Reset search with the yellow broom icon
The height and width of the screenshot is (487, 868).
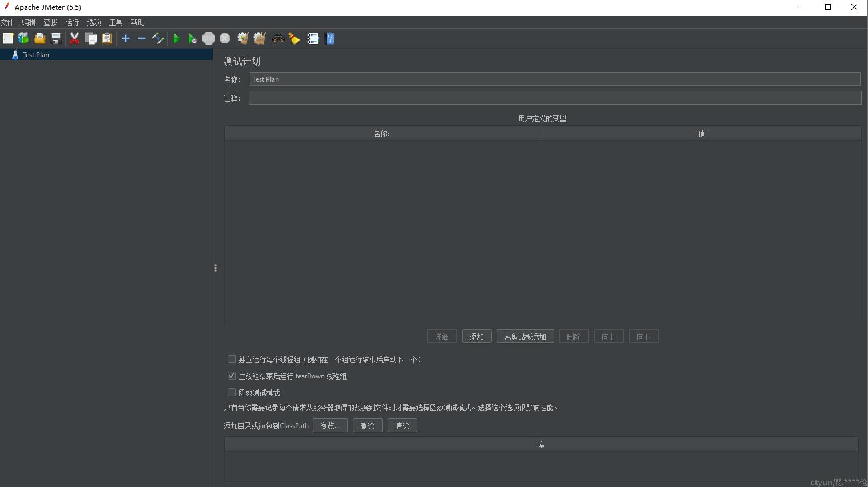tap(294, 38)
